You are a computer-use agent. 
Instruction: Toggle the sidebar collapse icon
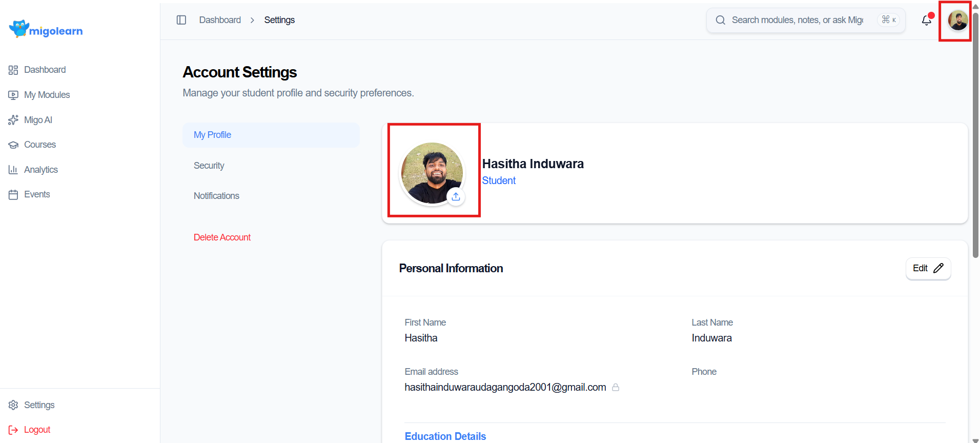[x=181, y=20]
